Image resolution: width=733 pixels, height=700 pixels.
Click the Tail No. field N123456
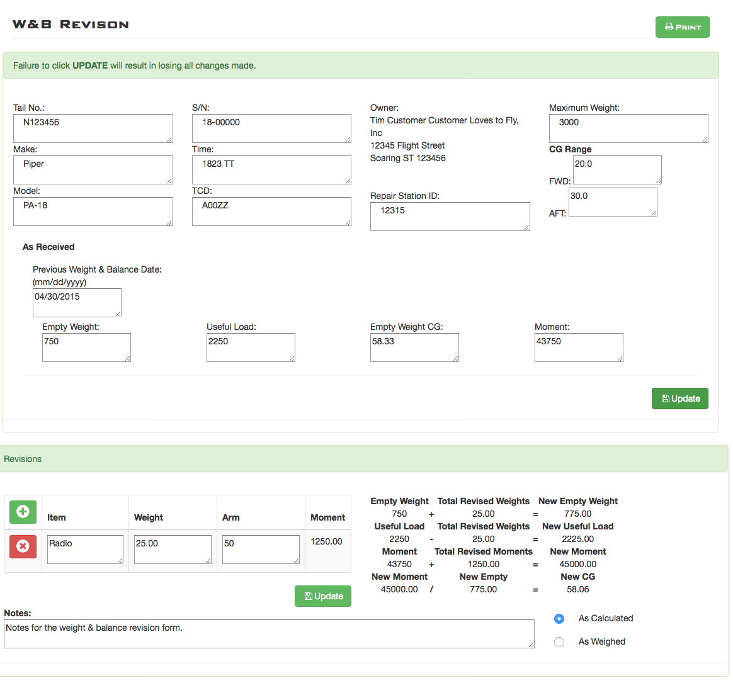click(93, 128)
